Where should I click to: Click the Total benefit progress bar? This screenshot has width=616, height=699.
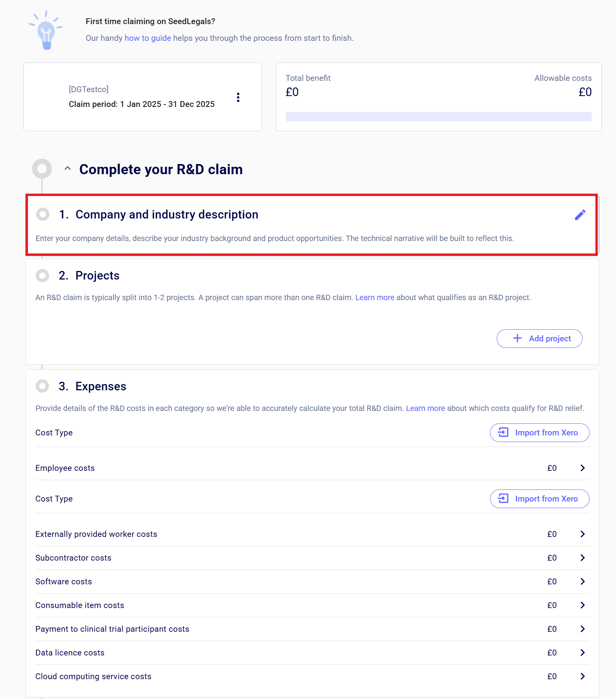[x=438, y=117]
